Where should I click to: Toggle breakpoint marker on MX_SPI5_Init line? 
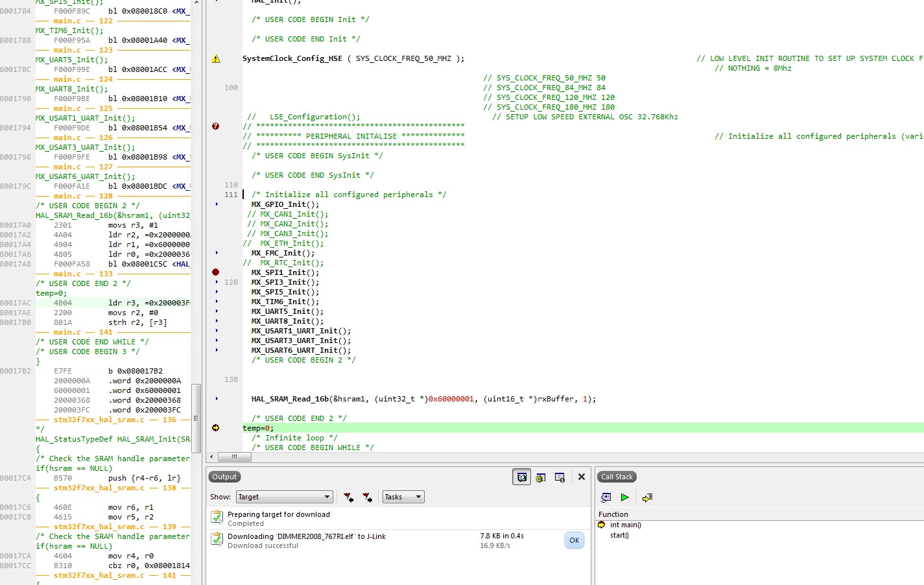point(217,292)
